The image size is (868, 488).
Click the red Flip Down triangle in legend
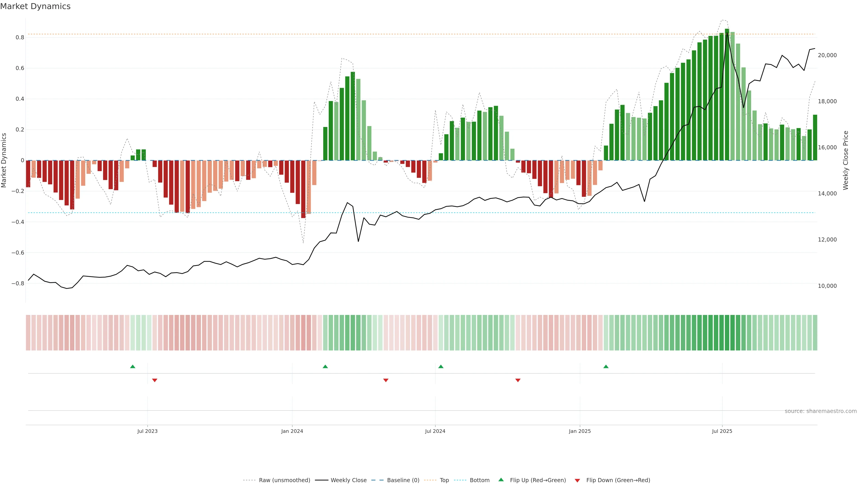click(x=577, y=480)
